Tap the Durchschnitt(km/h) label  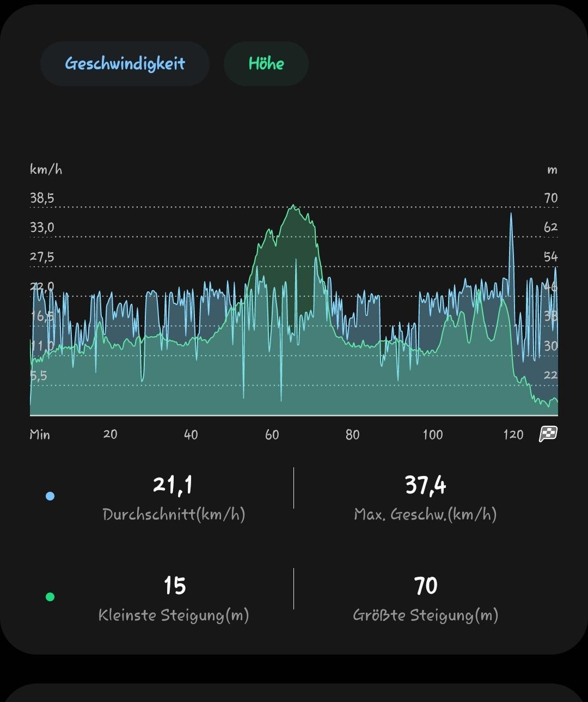(174, 515)
